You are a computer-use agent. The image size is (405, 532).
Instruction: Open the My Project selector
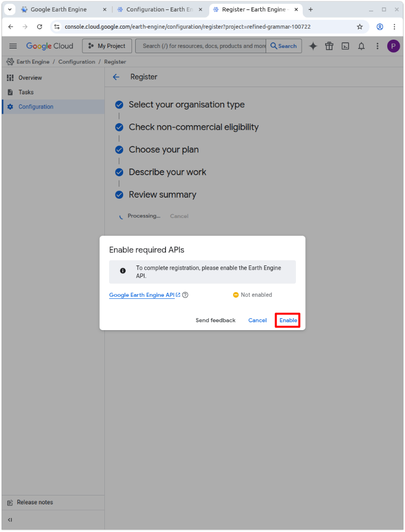[x=107, y=46]
